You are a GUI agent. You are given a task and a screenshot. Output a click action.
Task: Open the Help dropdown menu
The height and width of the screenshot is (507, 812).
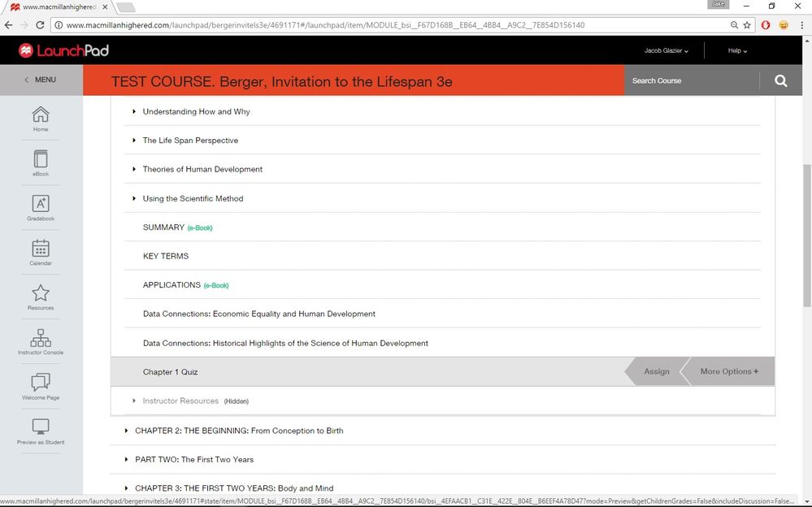(736, 50)
